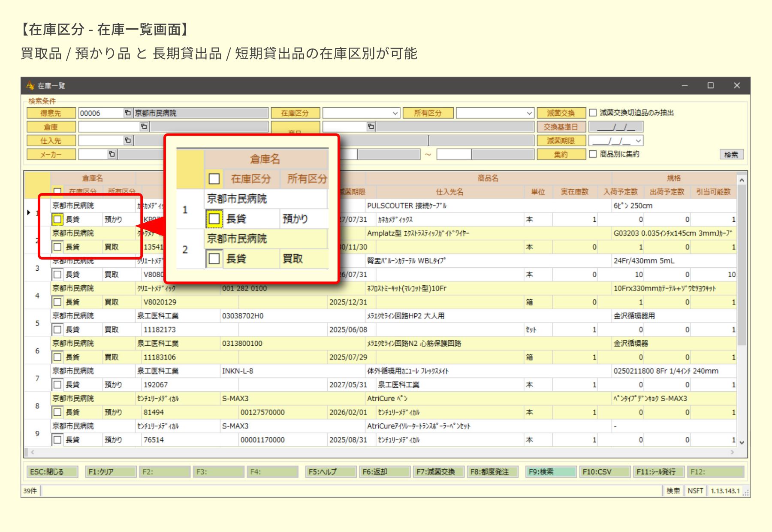
Task: Select cell 0313800100
Action: coord(293,343)
